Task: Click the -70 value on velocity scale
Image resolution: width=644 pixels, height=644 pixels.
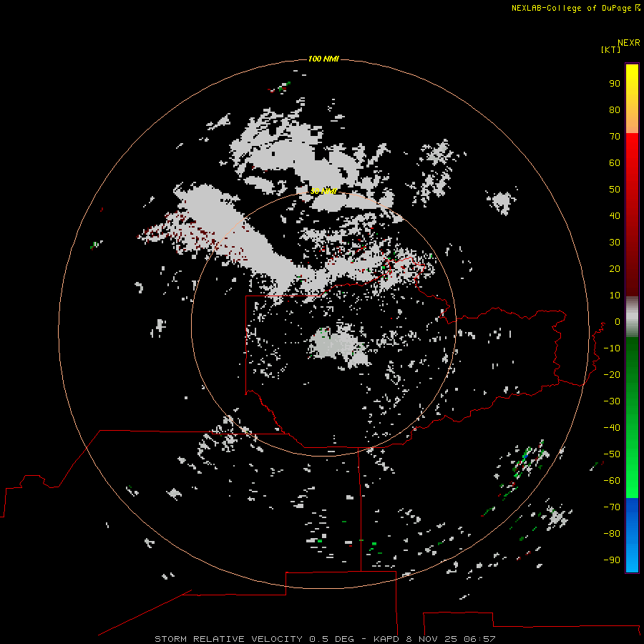Action: point(612,507)
